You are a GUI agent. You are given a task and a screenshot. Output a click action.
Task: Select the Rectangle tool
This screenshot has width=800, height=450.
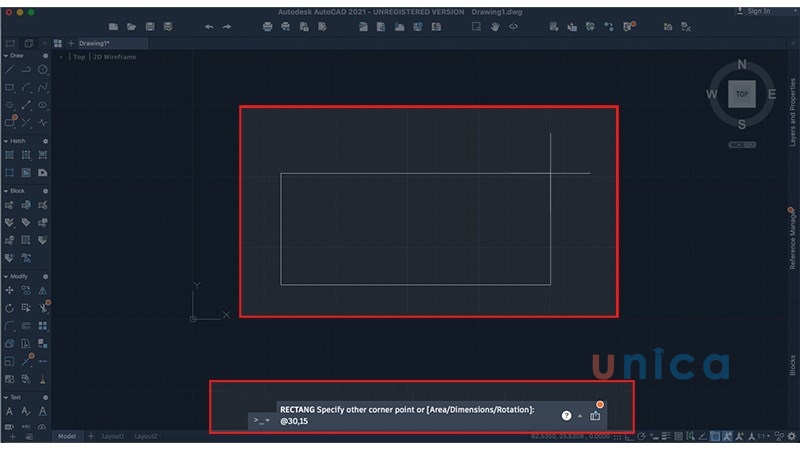click(x=10, y=88)
